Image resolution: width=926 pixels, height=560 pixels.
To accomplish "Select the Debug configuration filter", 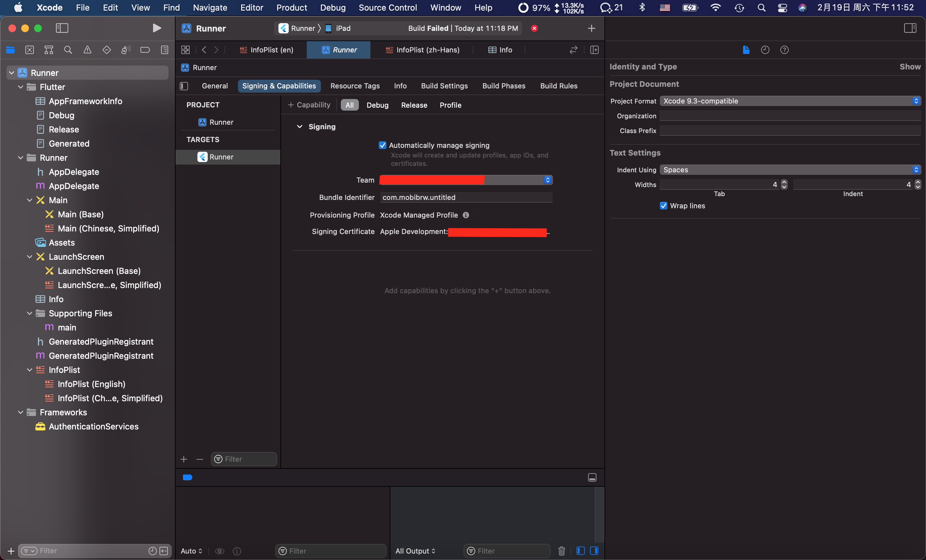I will click(377, 105).
